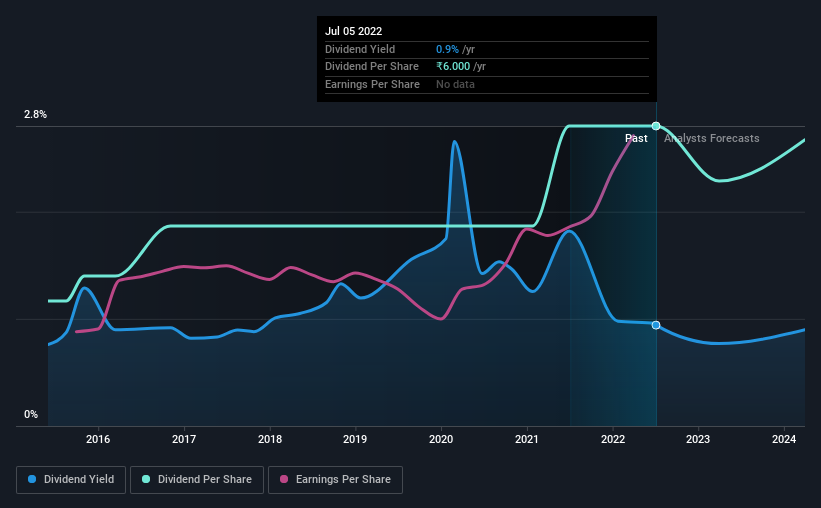Click the 2024 x-axis label
The width and height of the screenshot is (821, 508).
(784, 439)
